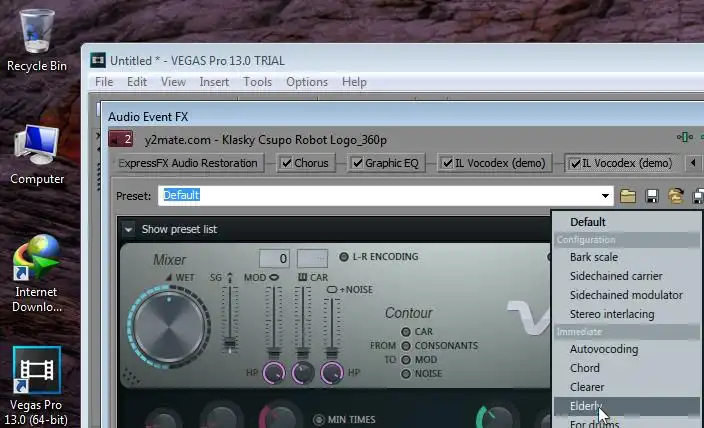Toggle the Graphic EQ effect checkbox

tap(357, 163)
